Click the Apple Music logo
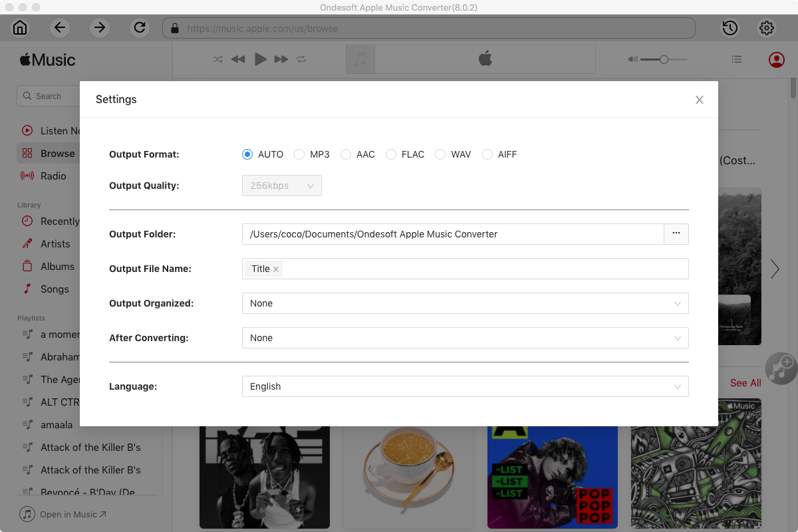The height and width of the screenshot is (532, 798). click(47, 60)
